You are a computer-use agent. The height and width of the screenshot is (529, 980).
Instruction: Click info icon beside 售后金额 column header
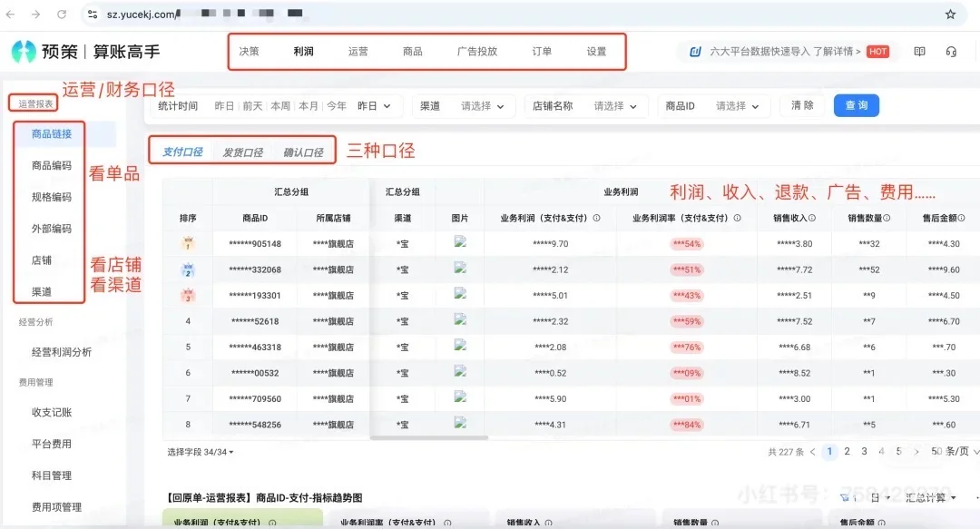pos(961,219)
